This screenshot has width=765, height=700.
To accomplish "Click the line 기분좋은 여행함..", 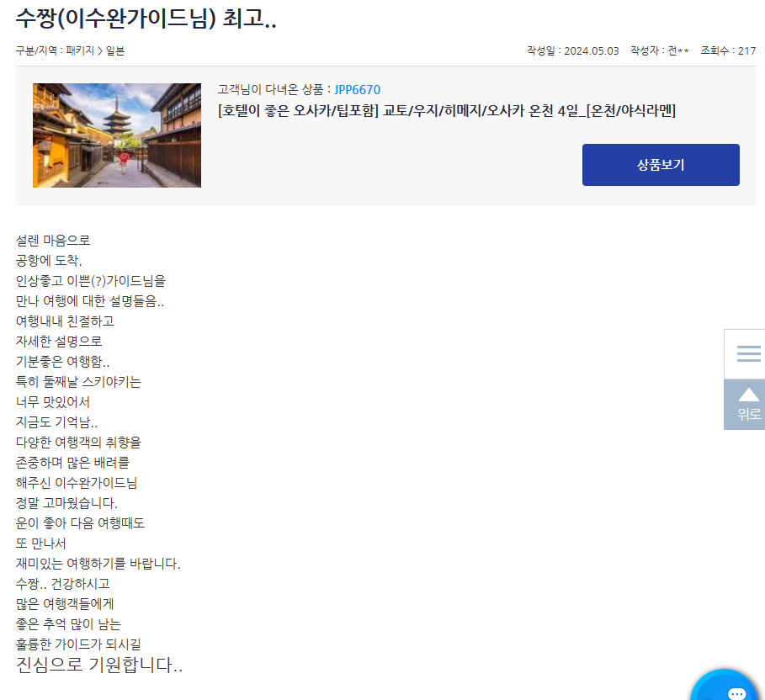I will [x=62, y=362].
